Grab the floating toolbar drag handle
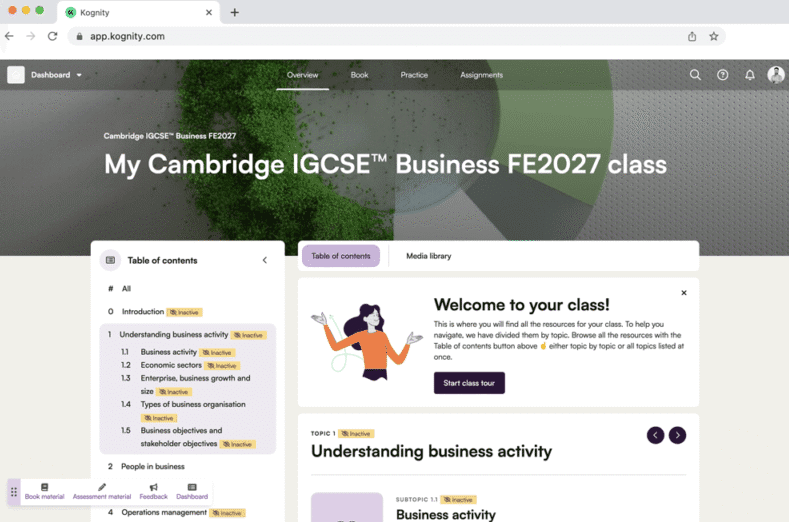 pos(14,492)
